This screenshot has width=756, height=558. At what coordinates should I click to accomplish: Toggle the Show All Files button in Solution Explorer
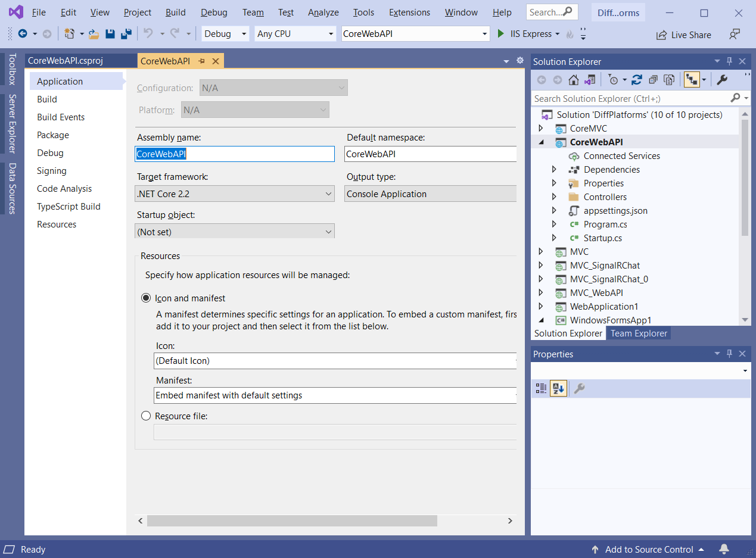669,80
